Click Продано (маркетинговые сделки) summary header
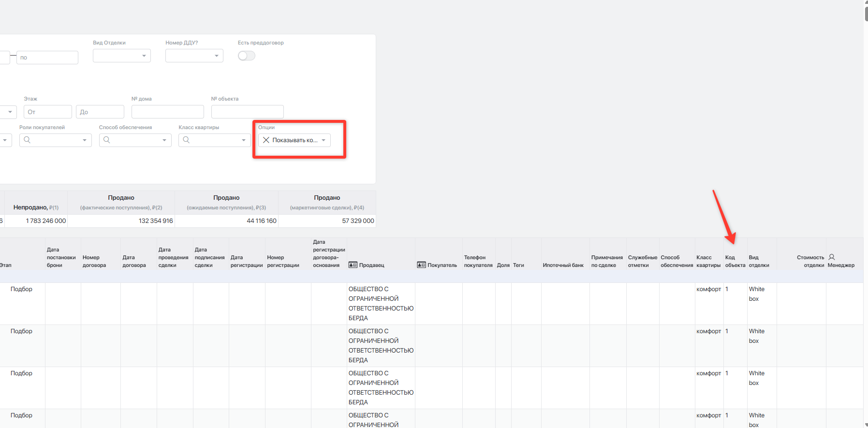This screenshot has height=428, width=868. coord(327,202)
